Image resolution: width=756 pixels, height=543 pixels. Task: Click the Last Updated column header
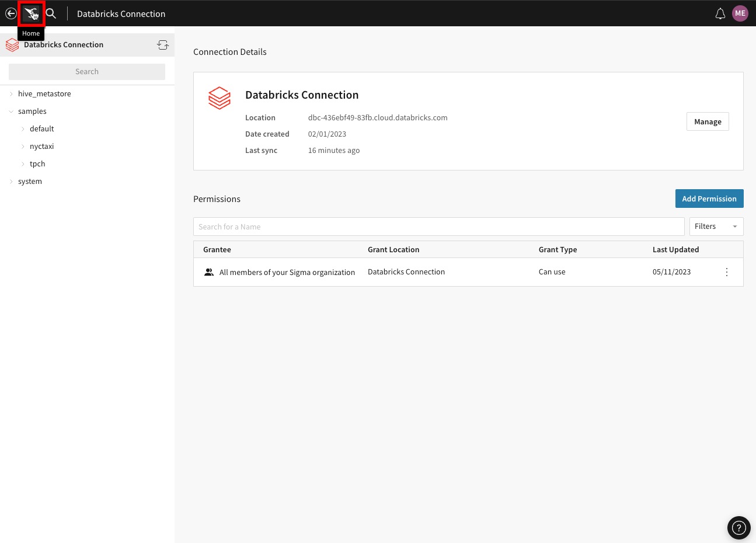pyautogui.click(x=675, y=249)
